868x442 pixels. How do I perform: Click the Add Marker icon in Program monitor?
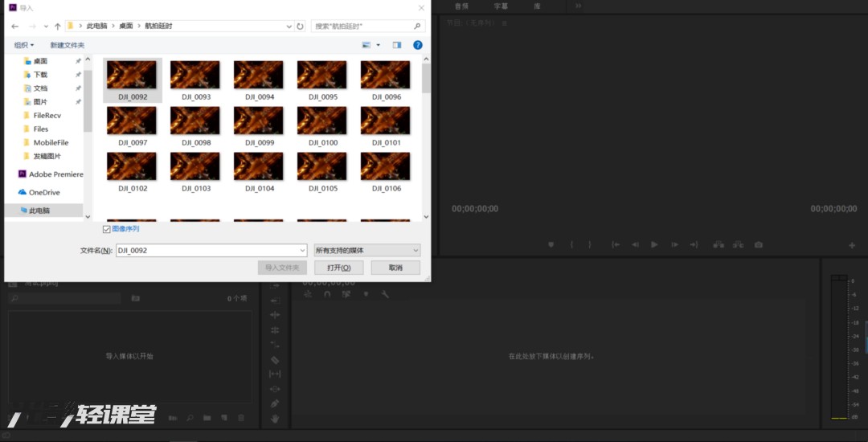551,244
